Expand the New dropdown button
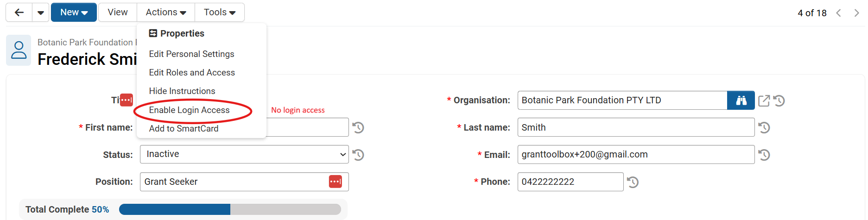The width and height of the screenshot is (868, 220). (74, 13)
